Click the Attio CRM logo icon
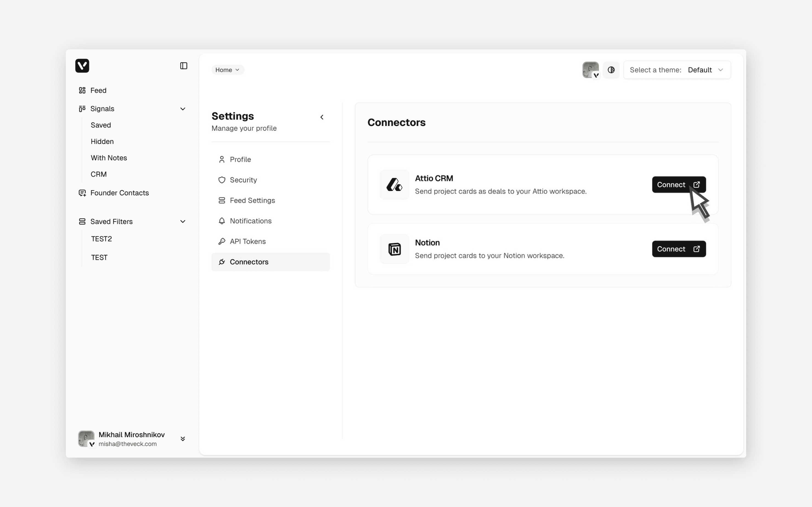 click(x=394, y=185)
